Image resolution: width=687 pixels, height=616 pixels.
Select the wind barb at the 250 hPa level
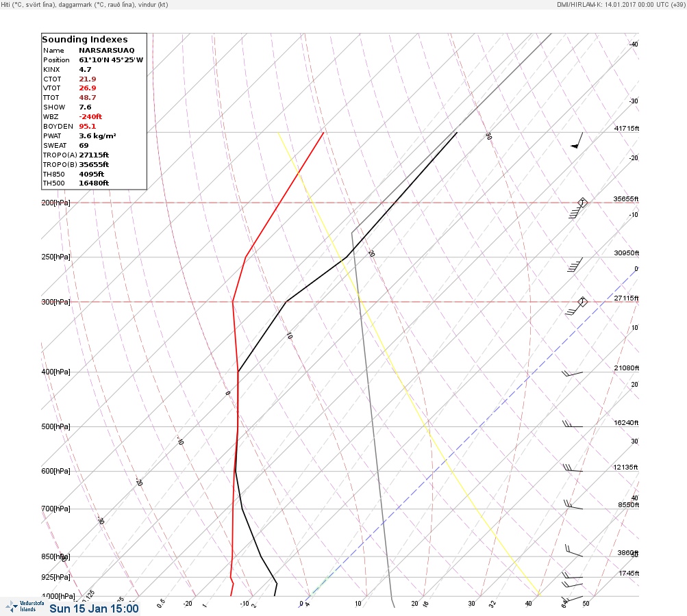[575, 265]
